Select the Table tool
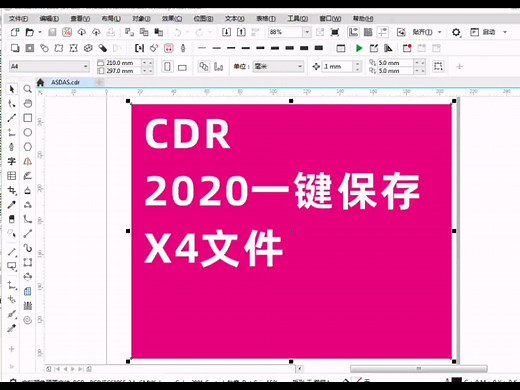This screenshot has width=520, height=390. click(12, 176)
